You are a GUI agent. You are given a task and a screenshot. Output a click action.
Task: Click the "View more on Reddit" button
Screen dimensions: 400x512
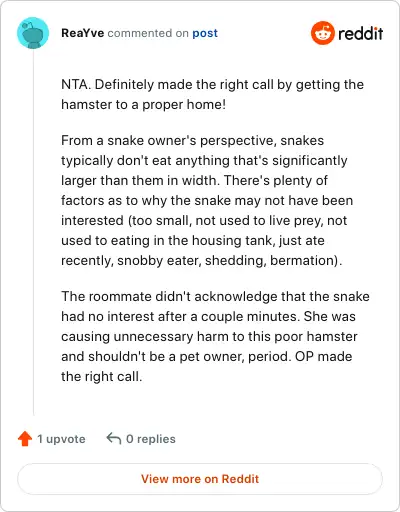click(200, 479)
